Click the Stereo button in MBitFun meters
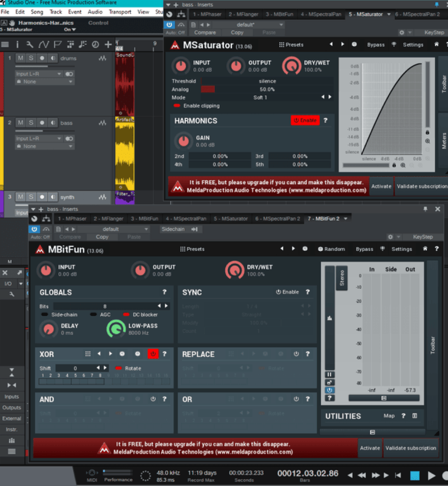 tap(342, 278)
